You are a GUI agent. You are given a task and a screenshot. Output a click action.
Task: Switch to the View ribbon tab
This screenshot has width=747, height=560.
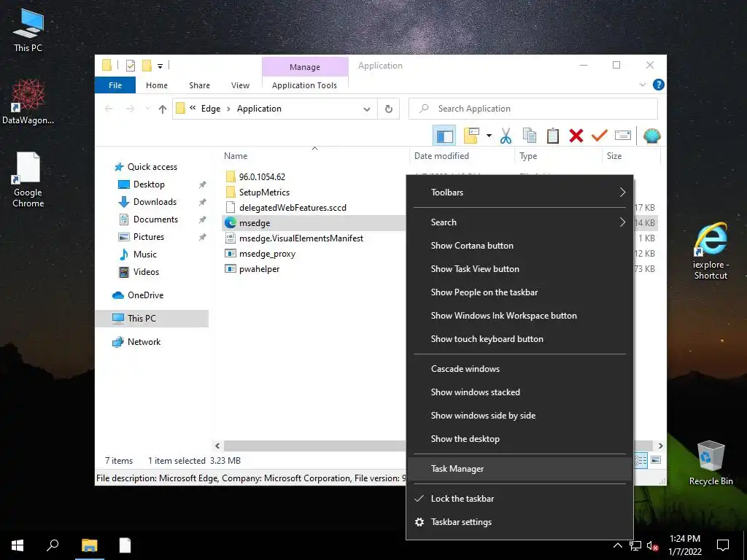[x=240, y=85]
